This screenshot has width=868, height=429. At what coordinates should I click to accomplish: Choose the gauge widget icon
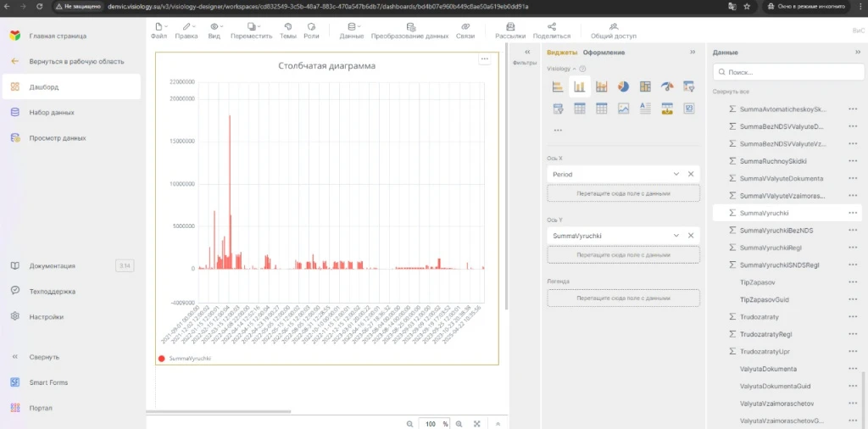pyautogui.click(x=666, y=86)
